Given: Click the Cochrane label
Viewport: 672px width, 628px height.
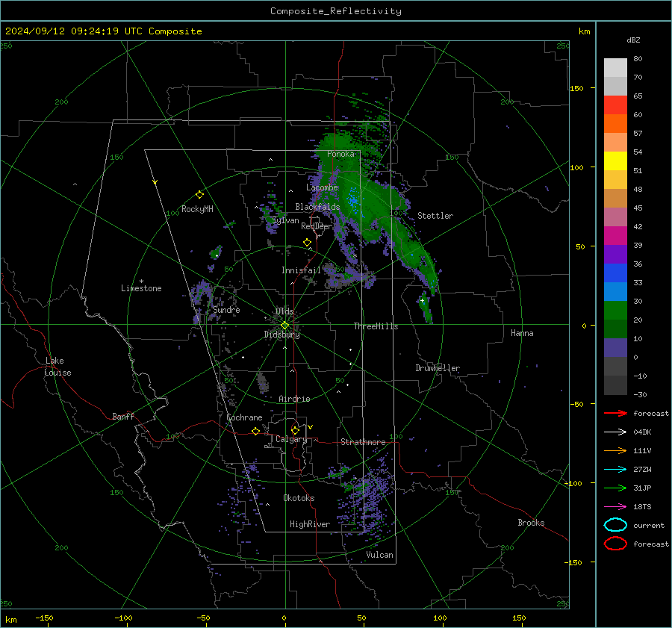Looking at the screenshot, I should pos(244,417).
